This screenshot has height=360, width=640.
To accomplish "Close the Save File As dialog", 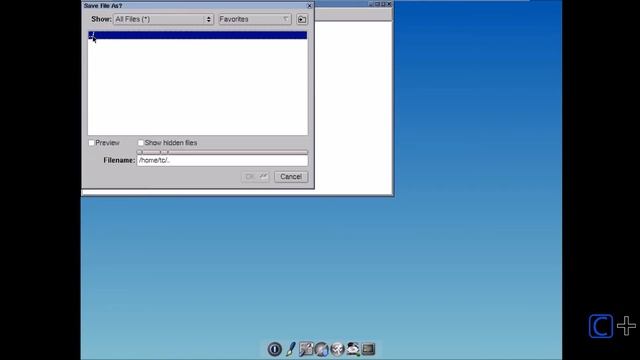I will coord(309,6).
